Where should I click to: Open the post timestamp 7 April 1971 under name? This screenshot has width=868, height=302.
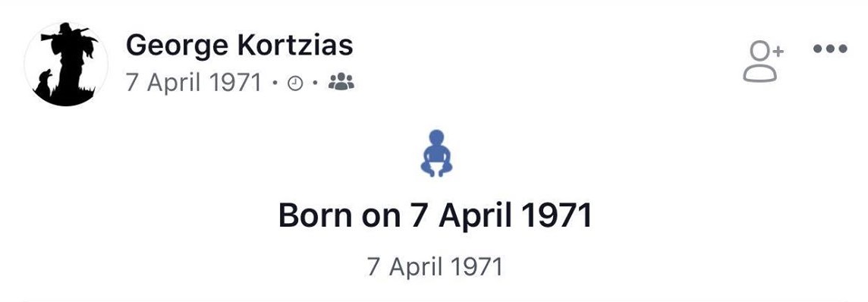coord(193,83)
